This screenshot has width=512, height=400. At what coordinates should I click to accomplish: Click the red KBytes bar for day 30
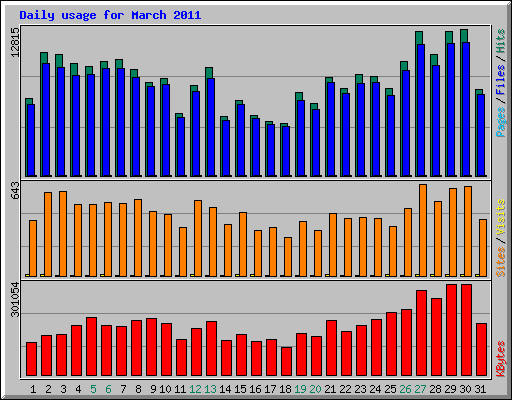click(466, 330)
